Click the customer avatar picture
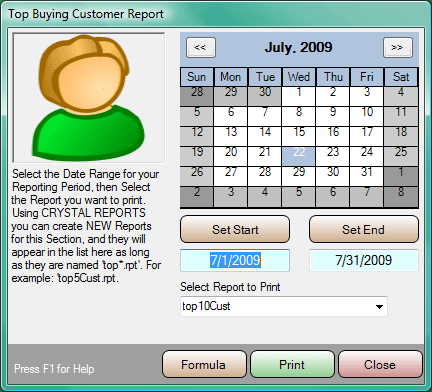The image size is (432, 392). pos(89,98)
